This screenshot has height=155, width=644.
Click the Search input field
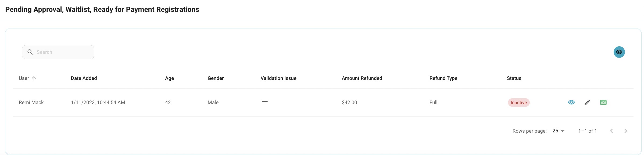(58, 52)
